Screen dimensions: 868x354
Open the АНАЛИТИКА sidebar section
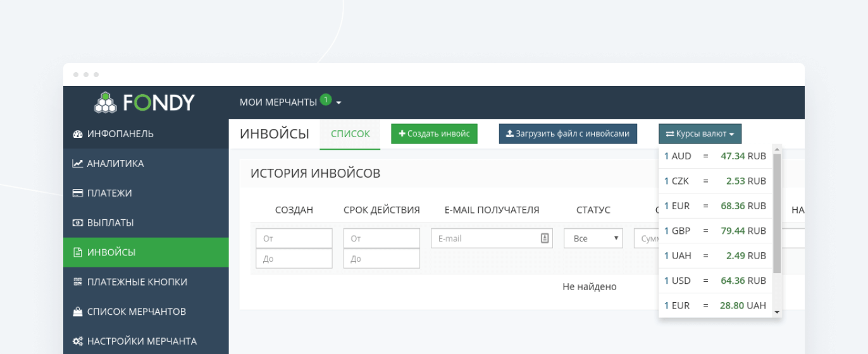pos(146,164)
